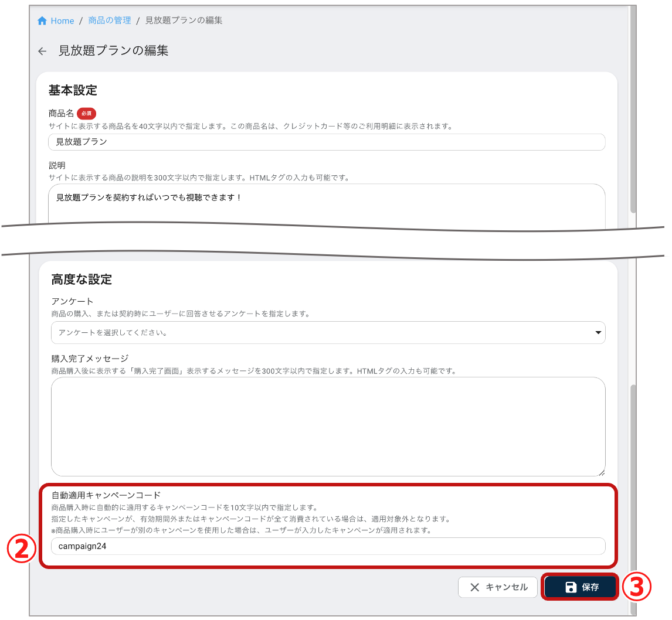Click the 見放題プランの編集 page title
Screen dimensions: 672x620
(x=114, y=50)
